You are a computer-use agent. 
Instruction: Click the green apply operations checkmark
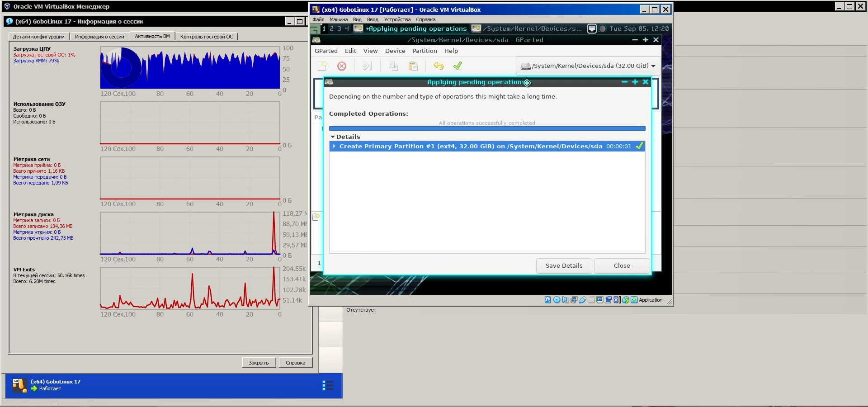tap(458, 66)
